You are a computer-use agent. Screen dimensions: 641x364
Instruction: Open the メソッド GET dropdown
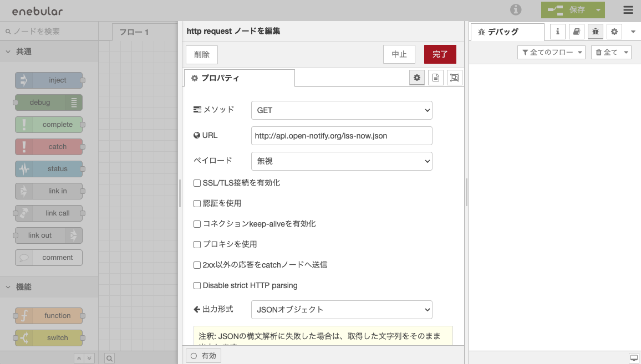click(x=341, y=110)
